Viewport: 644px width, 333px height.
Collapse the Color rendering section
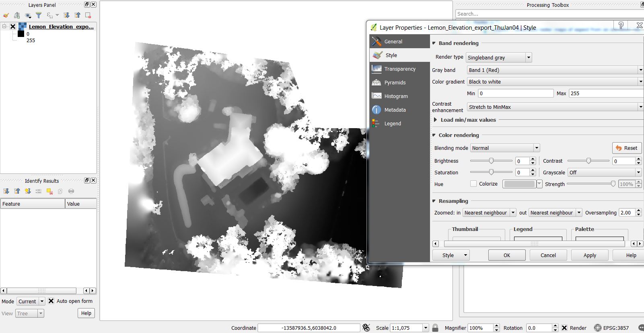tap(434, 135)
